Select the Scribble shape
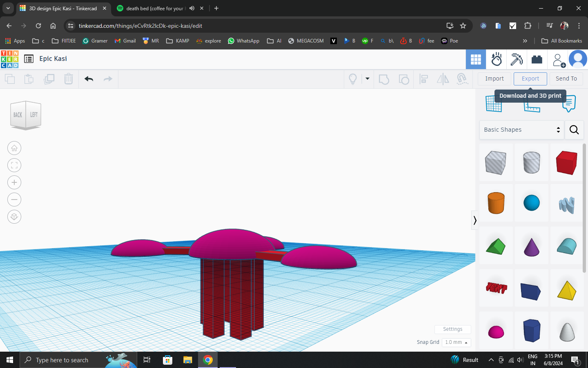Viewport: 588px width, 368px height. [x=566, y=205]
